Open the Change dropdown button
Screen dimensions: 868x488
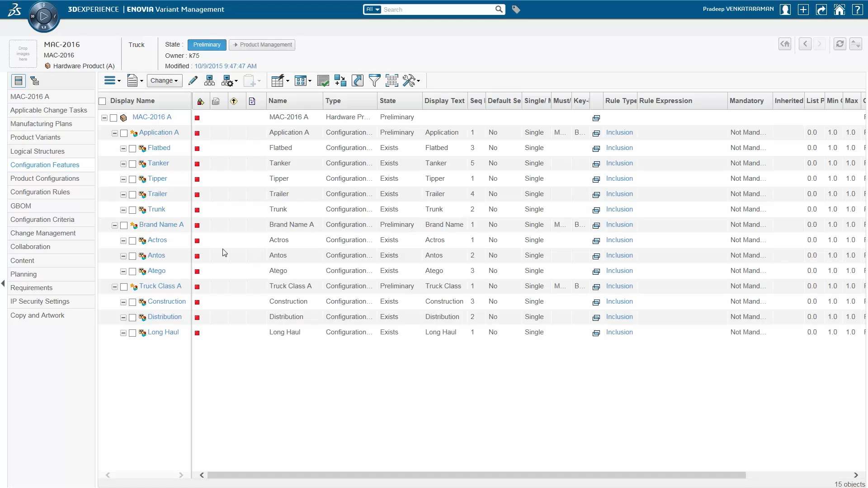164,81
